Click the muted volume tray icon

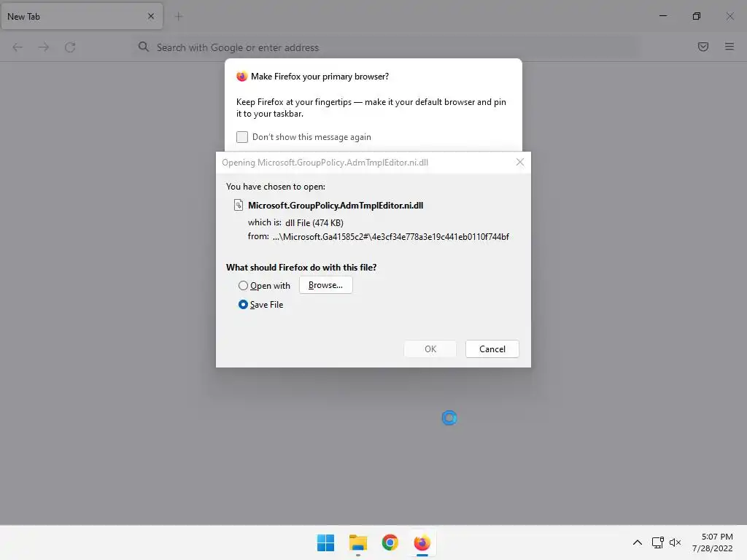coord(675,542)
